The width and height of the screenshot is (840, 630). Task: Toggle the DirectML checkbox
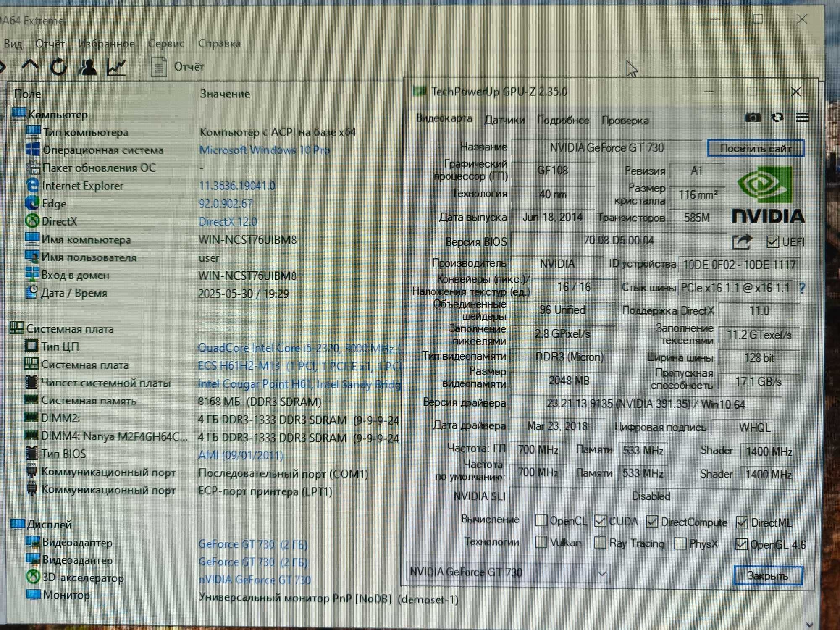tap(742, 522)
